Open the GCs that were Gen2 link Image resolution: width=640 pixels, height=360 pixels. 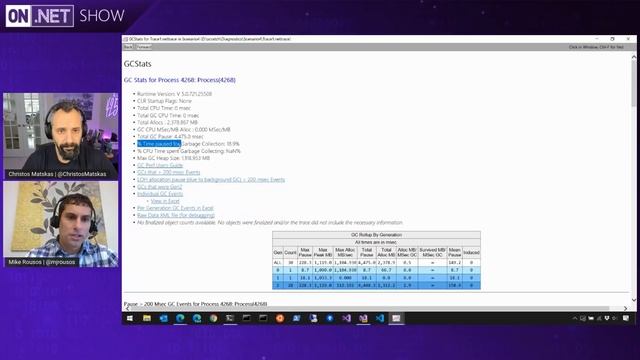[x=160, y=187]
